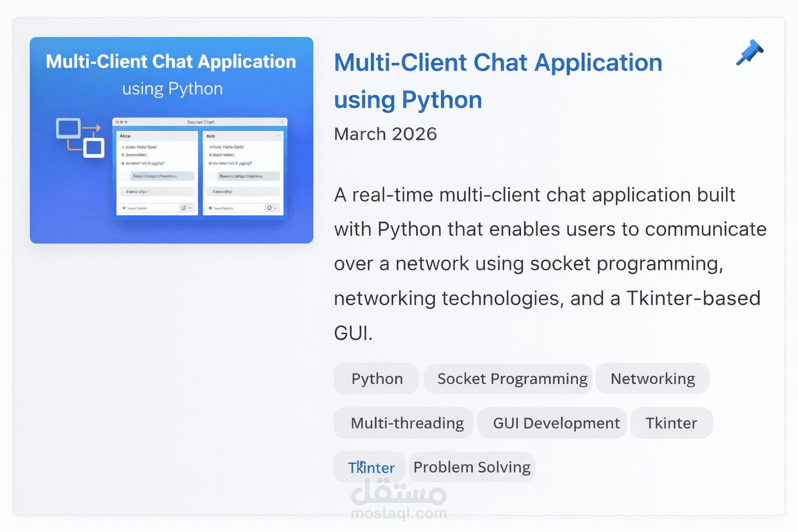Click the emoji icon in Alice's message field
The image size is (798, 532).
tap(124, 208)
